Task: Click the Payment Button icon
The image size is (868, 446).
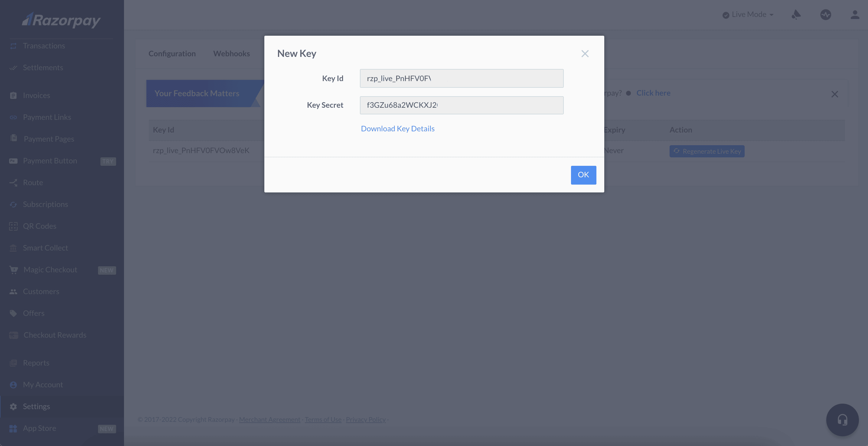Action: (13, 161)
